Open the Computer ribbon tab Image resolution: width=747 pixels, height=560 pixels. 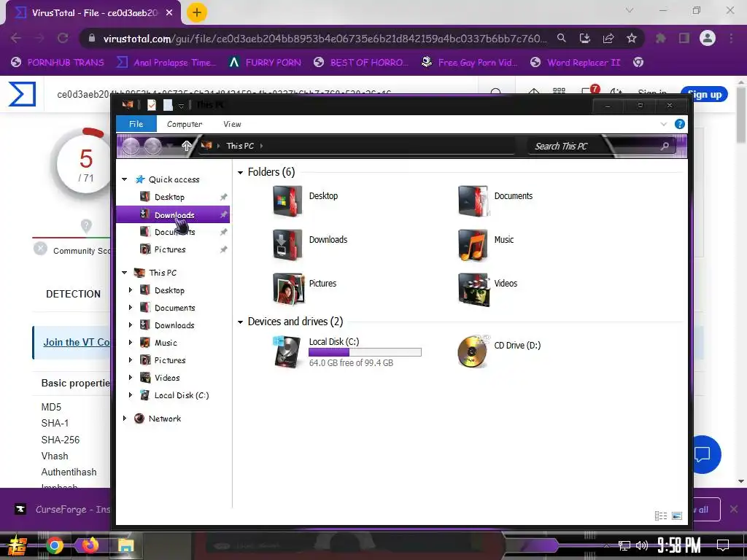pyautogui.click(x=185, y=124)
